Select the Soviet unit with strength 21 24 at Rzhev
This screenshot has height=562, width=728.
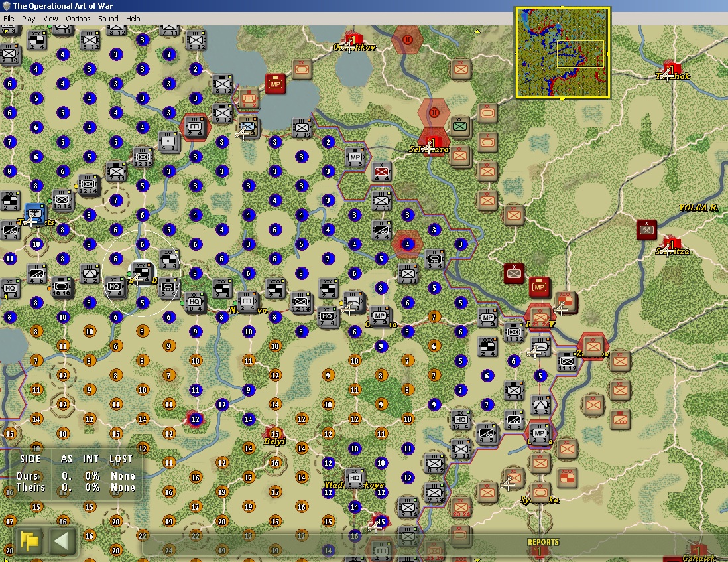(x=540, y=316)
